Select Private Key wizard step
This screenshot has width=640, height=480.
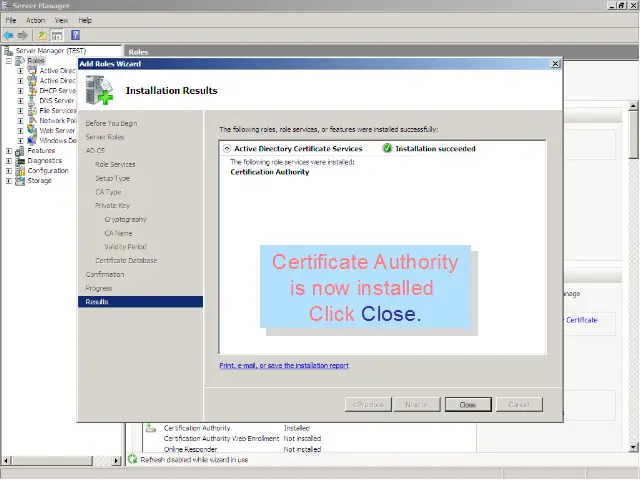pos(112,205)
